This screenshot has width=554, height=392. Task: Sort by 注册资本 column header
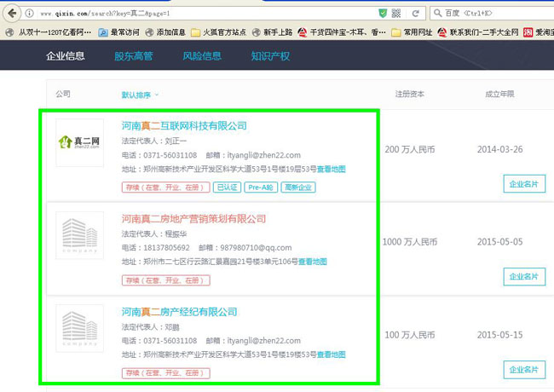(x=409, y=94)
